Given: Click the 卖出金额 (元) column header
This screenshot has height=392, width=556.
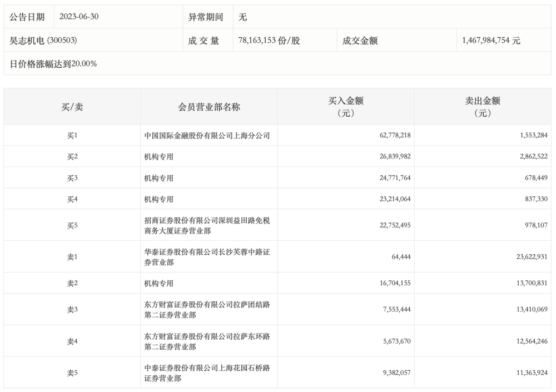Looking at the screenshot, I should click(483, 107).
